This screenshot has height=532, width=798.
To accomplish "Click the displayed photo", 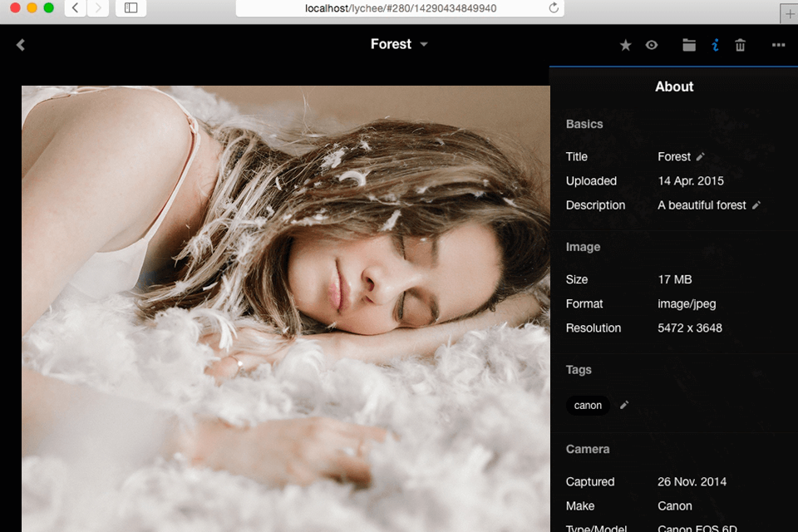I will [x=285, y=308].
